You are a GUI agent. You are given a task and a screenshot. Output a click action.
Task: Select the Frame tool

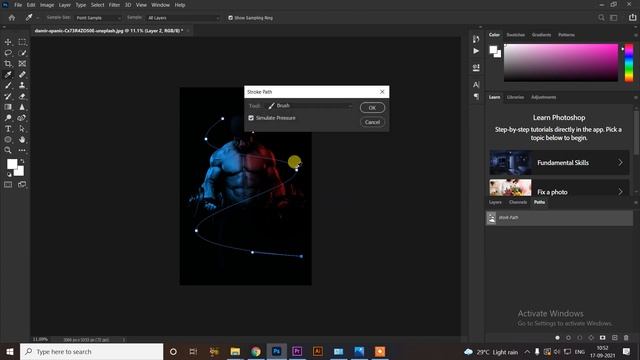tap(22, 64)
